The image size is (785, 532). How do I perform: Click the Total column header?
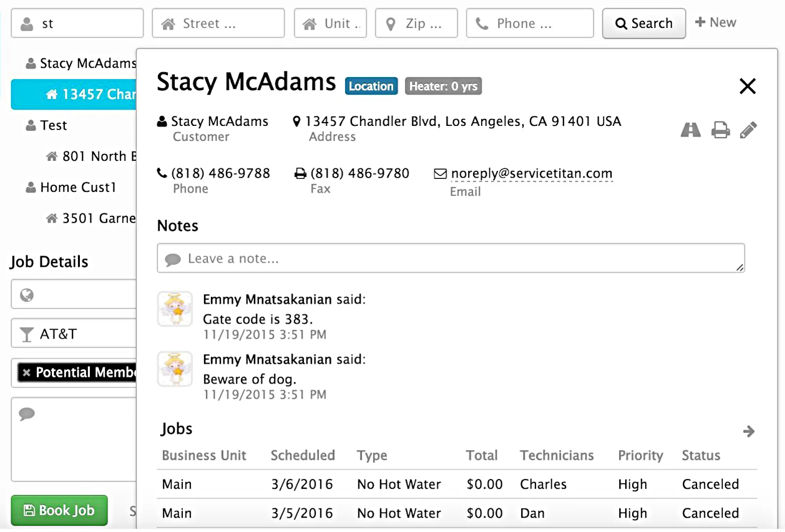(x=482, y=455)
